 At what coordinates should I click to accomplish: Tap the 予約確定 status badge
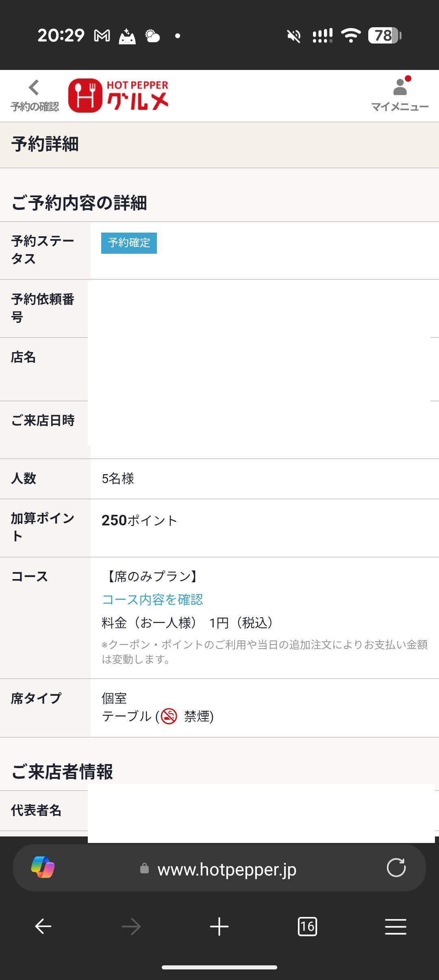(x=129, y=243)
